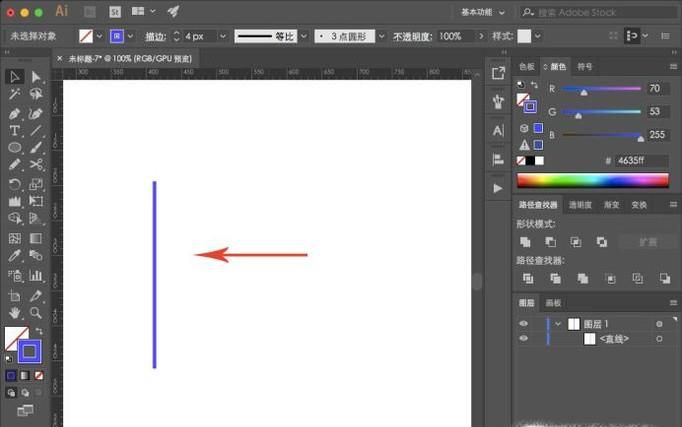Hide the 图层 1 layer

(523, 324)
